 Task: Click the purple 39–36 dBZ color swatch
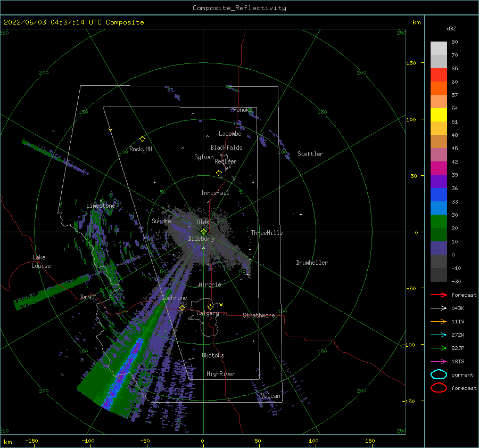click(439, 182)
